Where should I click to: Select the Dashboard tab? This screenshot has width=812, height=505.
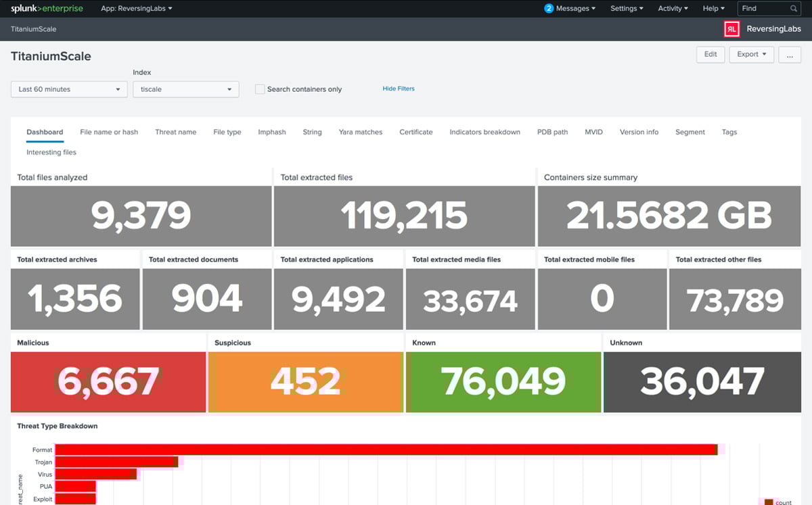[x=45, y=132]
